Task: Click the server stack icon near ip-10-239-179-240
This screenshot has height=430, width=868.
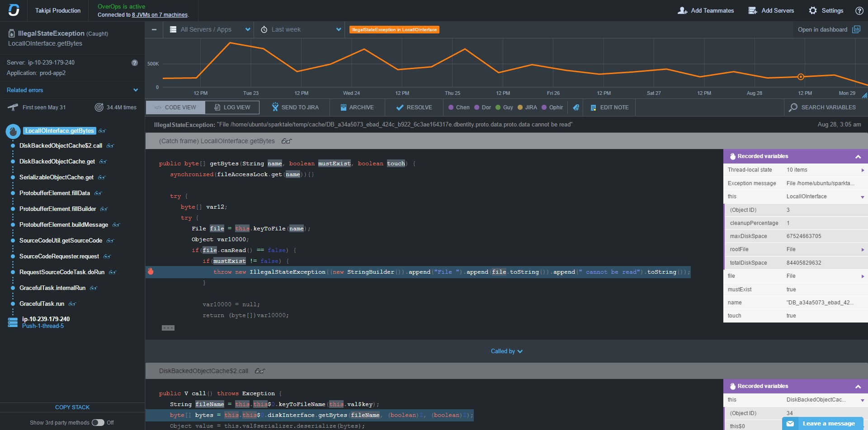Action: tap(13, 322)
